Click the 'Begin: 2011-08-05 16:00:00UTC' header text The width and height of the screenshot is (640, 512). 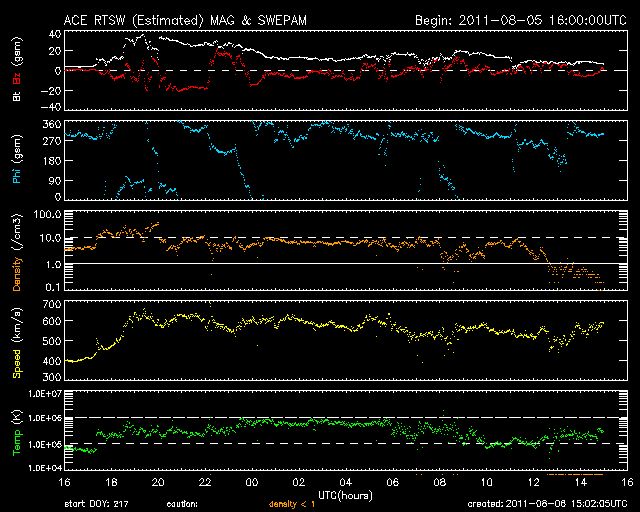point(520,20)
